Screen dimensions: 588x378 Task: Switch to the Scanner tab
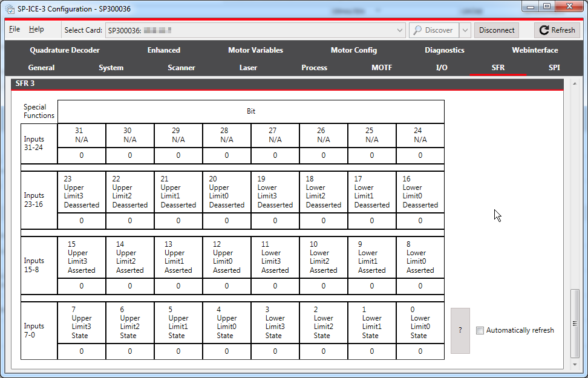[x=181, y=68]
